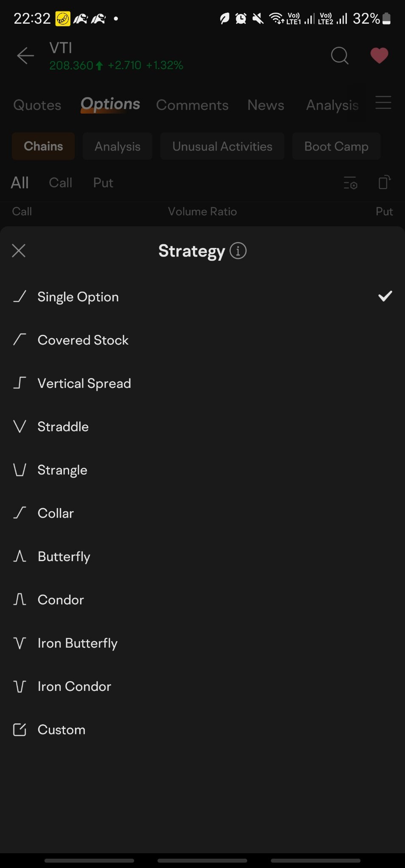This screenshot has width=405, height=868.
Task: Open the Boot Camp button
Action: coord(336,146)
